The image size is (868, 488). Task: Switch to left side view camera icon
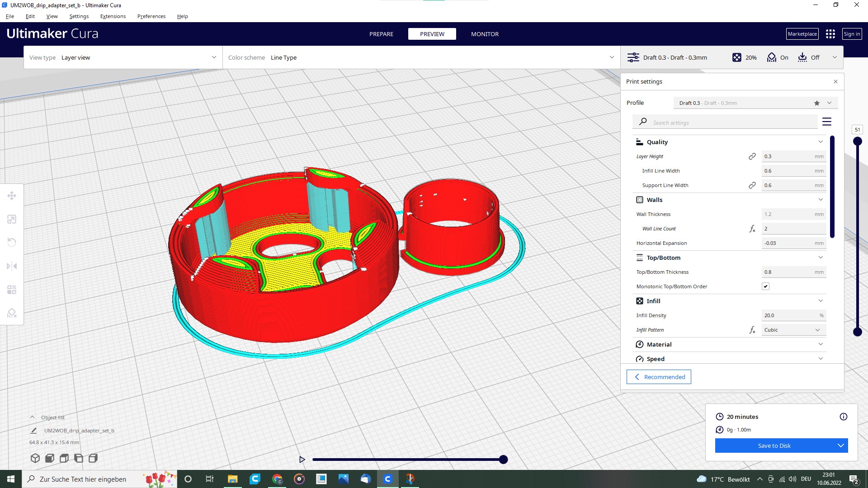tap(79, 458)
